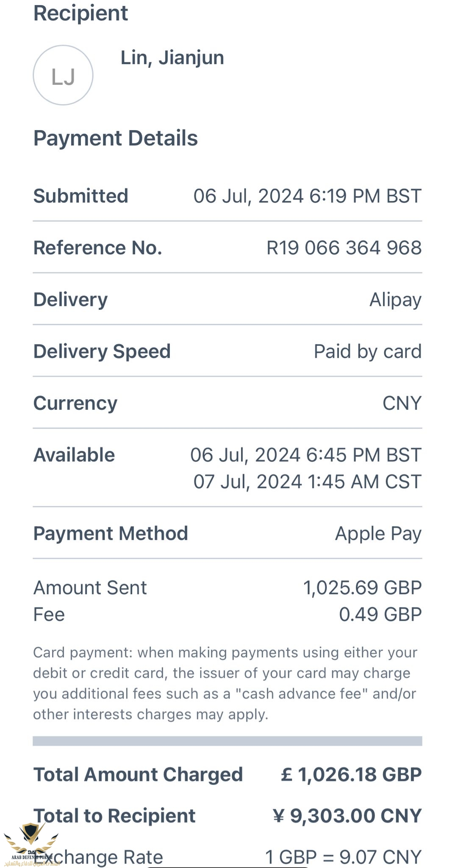The width and height of the screenshot is (455, 868).
Task: Tap the LJ recipient avatar circle
Action: click(x=63, y=75)
